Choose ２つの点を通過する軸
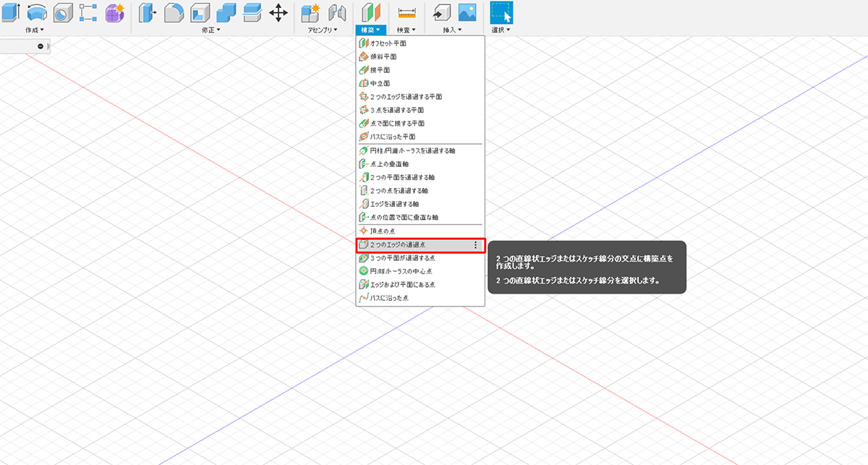 pyautogui.click(x=420, y=190)
